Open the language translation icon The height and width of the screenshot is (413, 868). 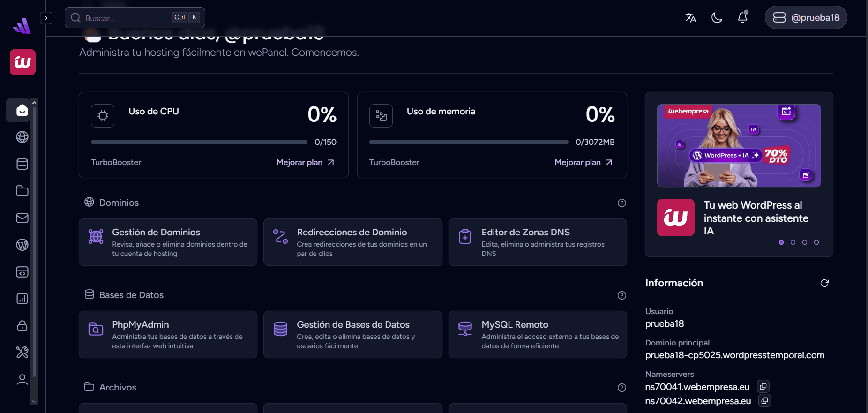[x=690, y=18]
